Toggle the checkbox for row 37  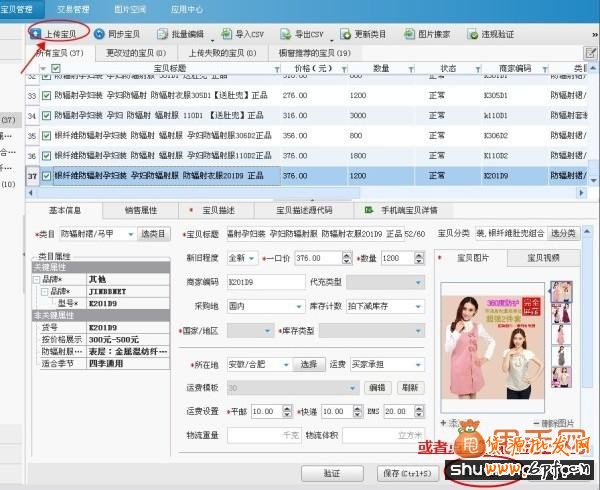[46, 176]
